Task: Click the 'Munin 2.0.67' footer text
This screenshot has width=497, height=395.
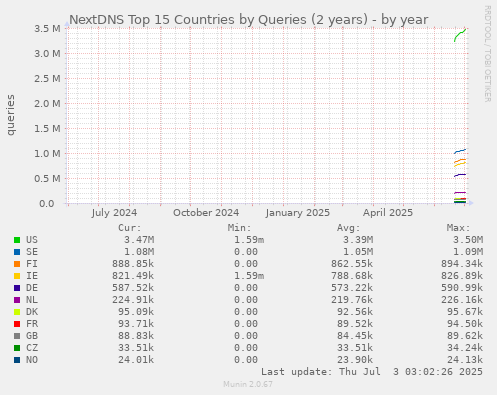Action: tap(248, 384)
